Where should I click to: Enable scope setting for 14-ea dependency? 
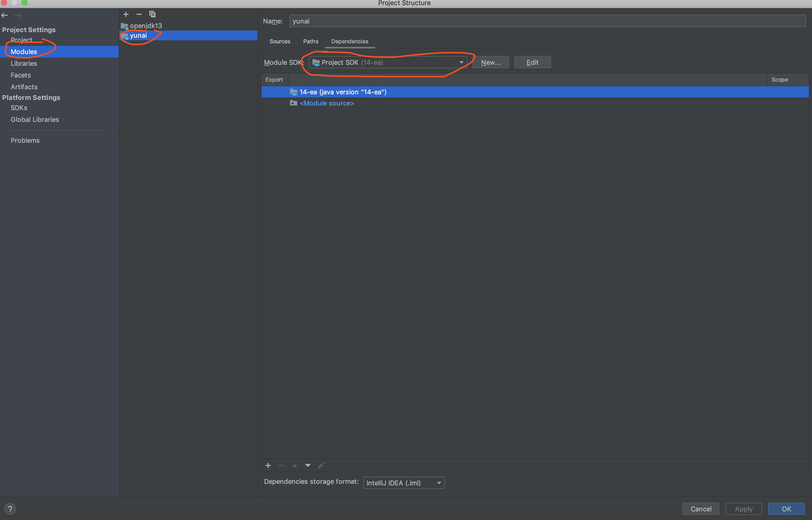[x=781, y=91]
